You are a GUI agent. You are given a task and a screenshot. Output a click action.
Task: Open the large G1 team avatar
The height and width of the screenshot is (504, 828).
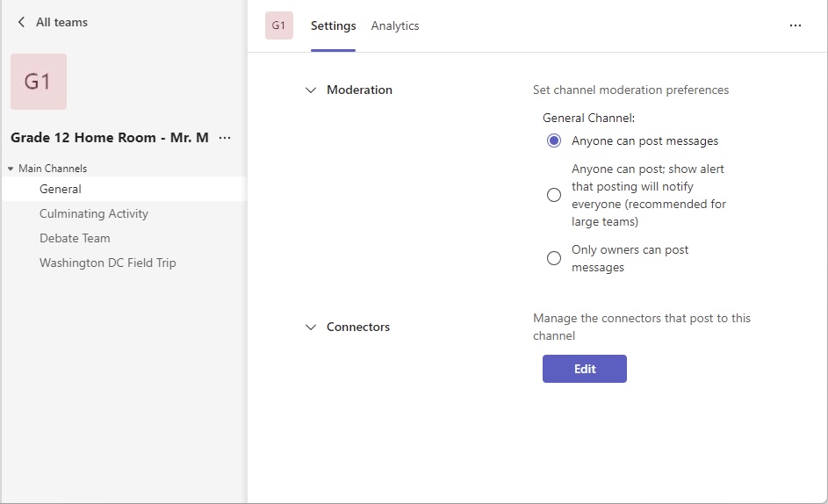click(39, 82)
